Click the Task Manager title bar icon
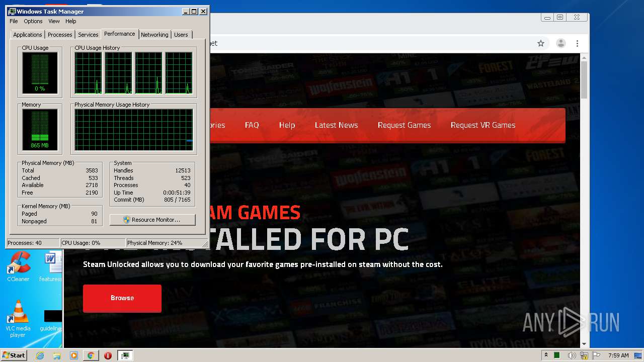644x362 pixels. click(12, 11)
